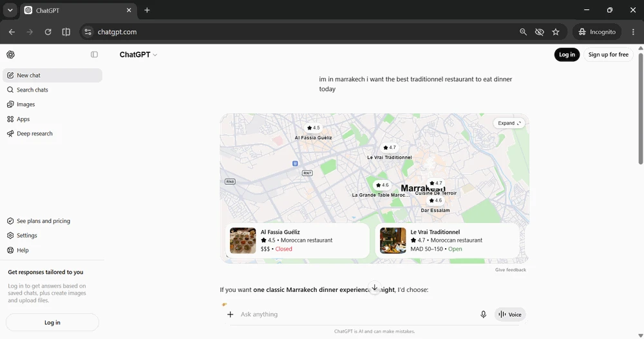Click the sidebar Log in button

click(x=52, y=322)
